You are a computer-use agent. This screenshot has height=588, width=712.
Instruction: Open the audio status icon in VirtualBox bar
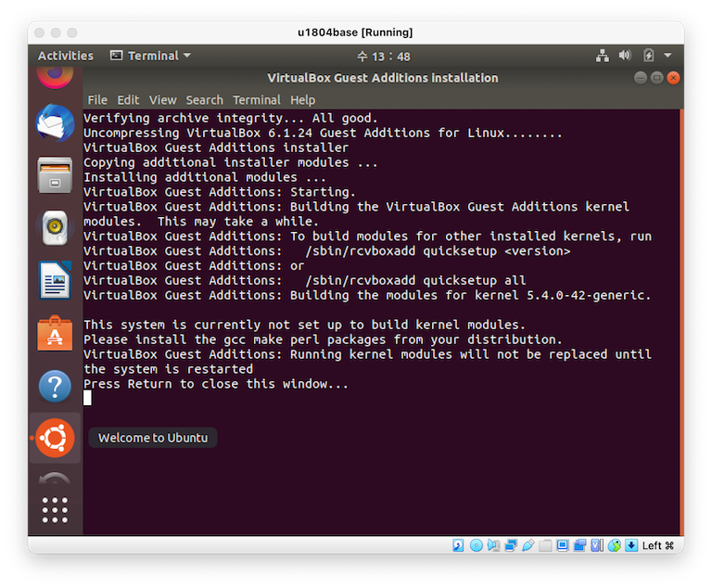tap(493, 545)
